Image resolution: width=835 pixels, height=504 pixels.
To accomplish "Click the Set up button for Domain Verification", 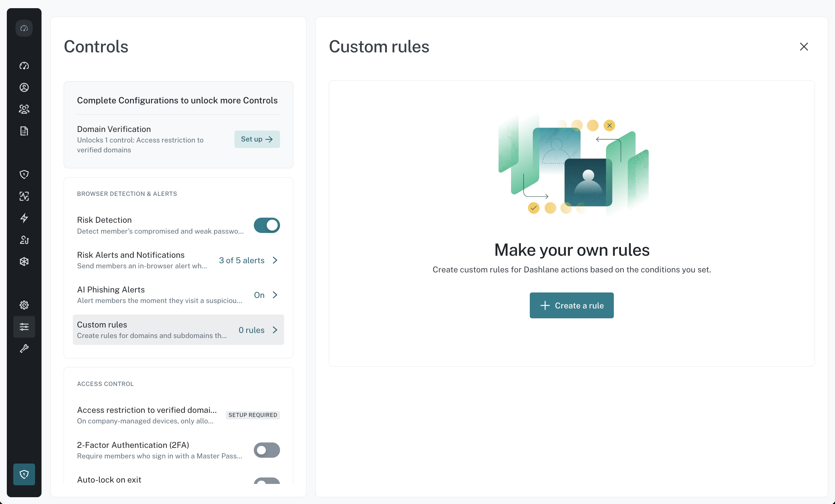I will (257, 139).
